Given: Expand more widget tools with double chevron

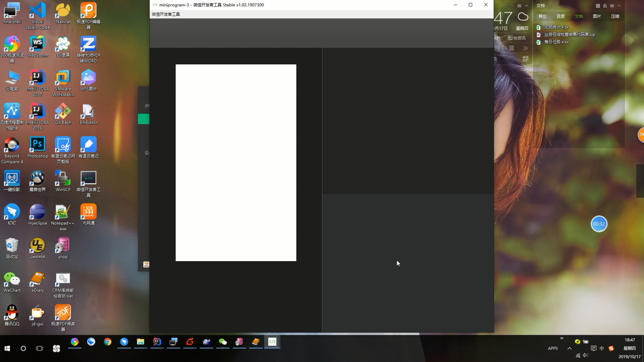Looking at the screenshot, I should (x=525, y=48).
